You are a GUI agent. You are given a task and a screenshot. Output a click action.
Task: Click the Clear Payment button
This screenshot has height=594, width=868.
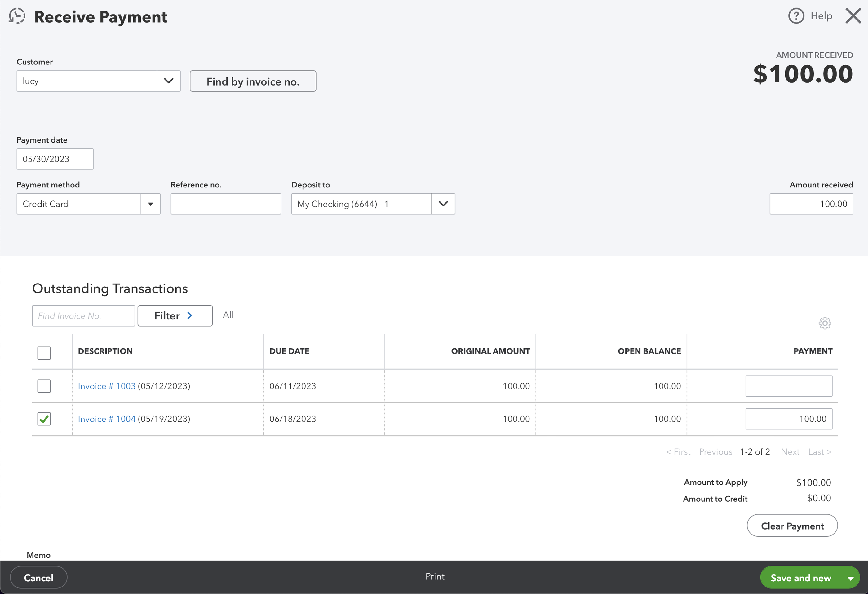[792, 526]
